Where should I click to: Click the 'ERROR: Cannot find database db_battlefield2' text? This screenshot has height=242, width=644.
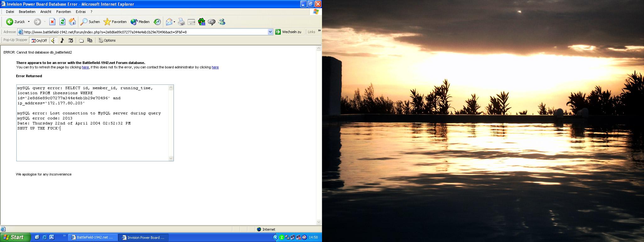coord(38,52)
